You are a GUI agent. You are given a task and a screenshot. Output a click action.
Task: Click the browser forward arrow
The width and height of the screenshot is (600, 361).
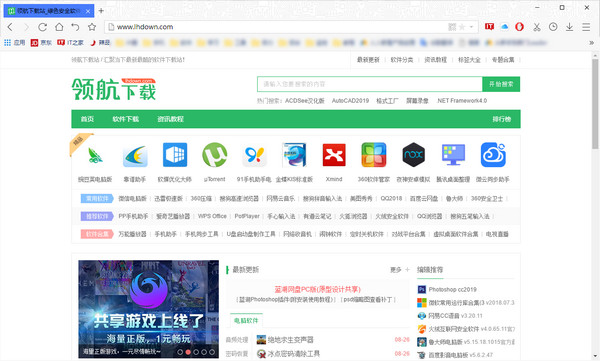pos(26,27)
